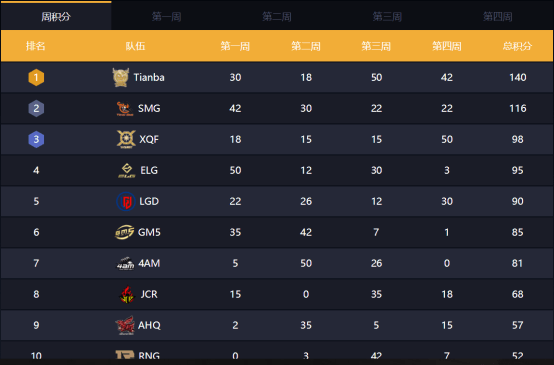Screen dimensions: 554x365
Task: Open the LGD team logo
Action: pyautogui.click(x=126, y=201)
